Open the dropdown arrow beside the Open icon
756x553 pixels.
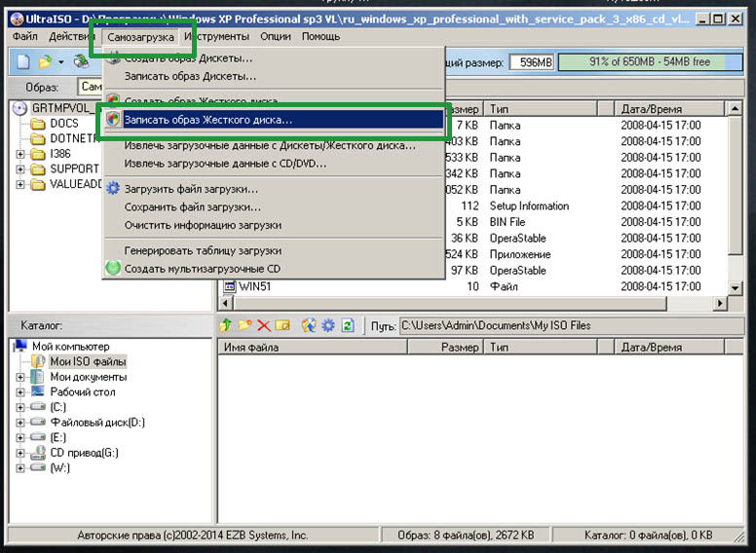(61, 62)
